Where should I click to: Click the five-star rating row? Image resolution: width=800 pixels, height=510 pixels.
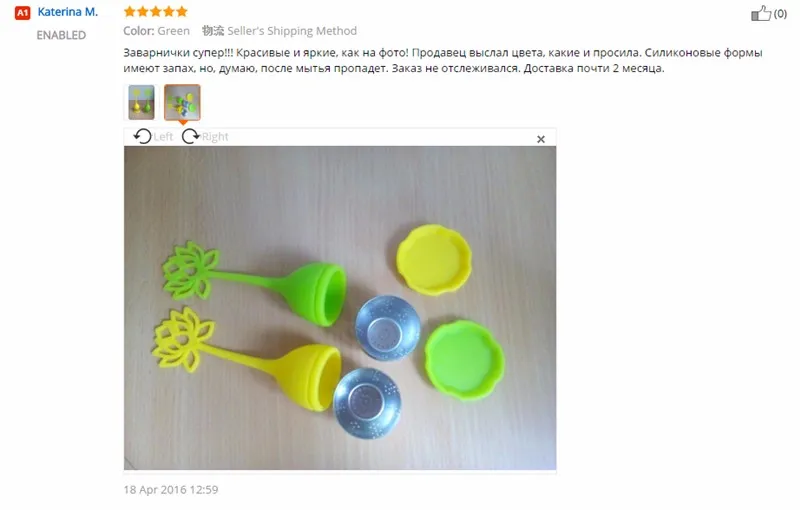pos(156,11)
